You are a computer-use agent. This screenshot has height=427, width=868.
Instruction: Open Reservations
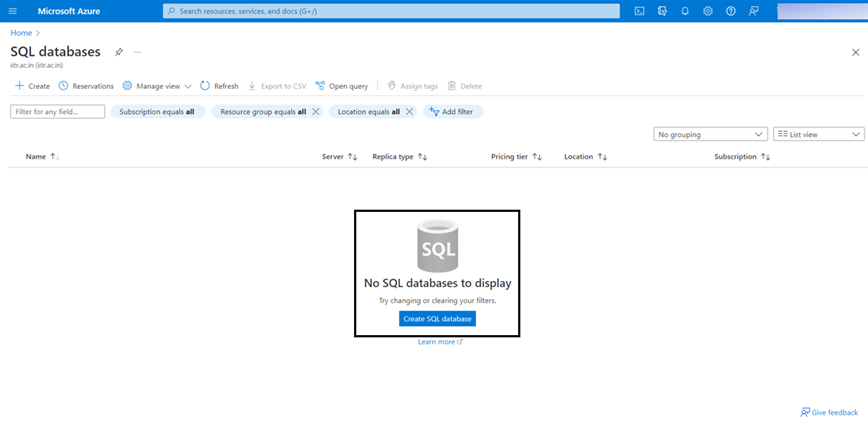pos(86,86)
